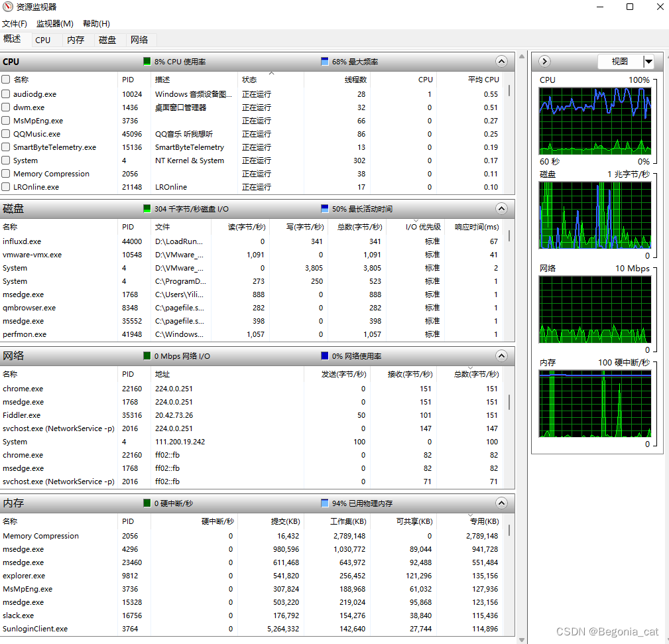This screenshot has width=669, height=644.
Task: Switch to the CPU tab
Action: point(44,40)
